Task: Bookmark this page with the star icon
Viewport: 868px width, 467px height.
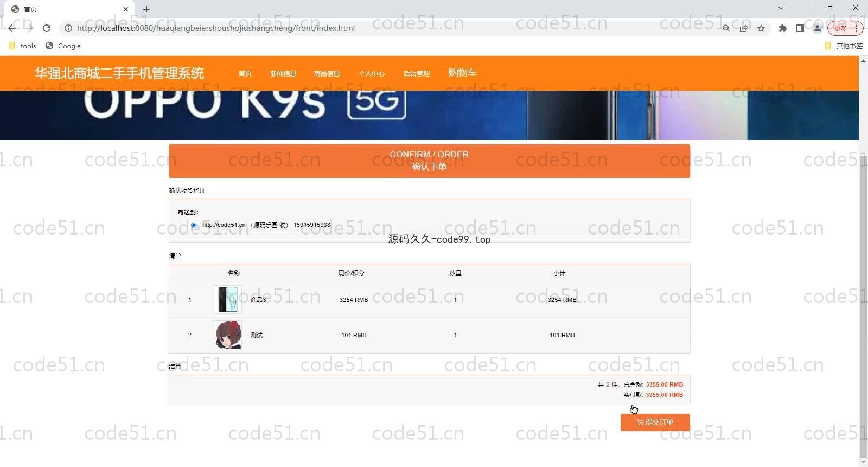Action: coord(761,28)
